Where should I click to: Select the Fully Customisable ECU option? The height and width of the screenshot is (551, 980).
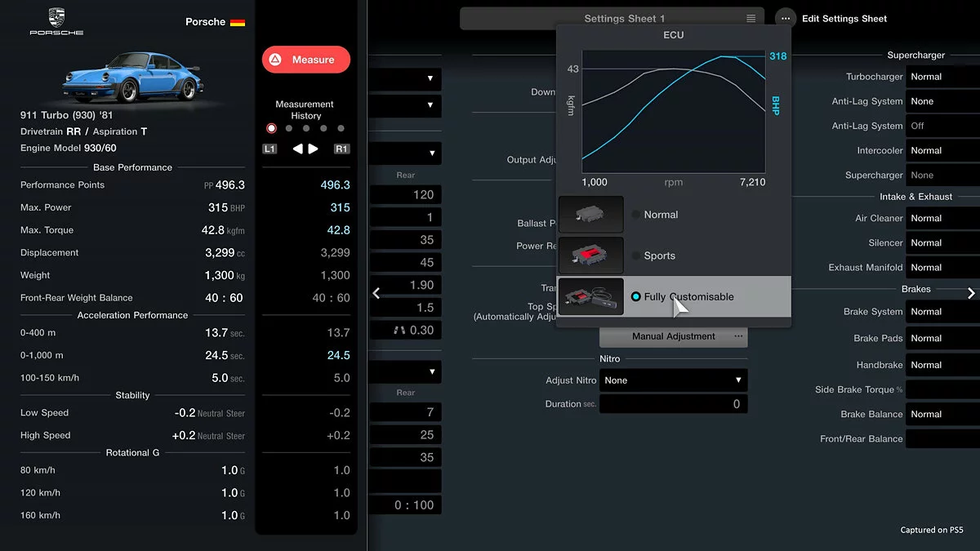(675, 296)
